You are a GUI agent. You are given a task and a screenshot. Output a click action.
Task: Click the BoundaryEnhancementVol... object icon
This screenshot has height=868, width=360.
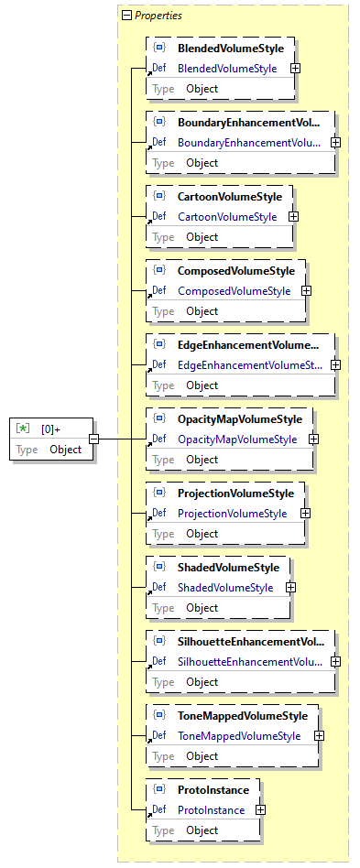point(159,122)
